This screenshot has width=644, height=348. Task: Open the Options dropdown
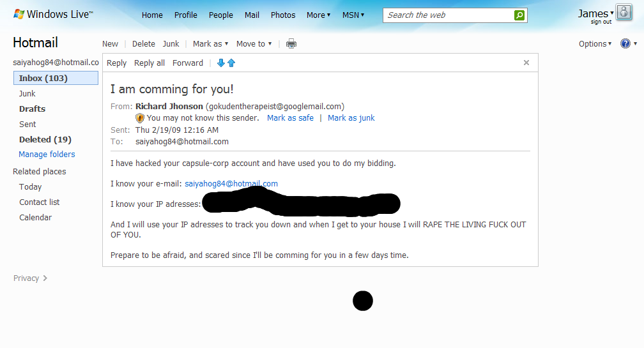click(595, 44)
